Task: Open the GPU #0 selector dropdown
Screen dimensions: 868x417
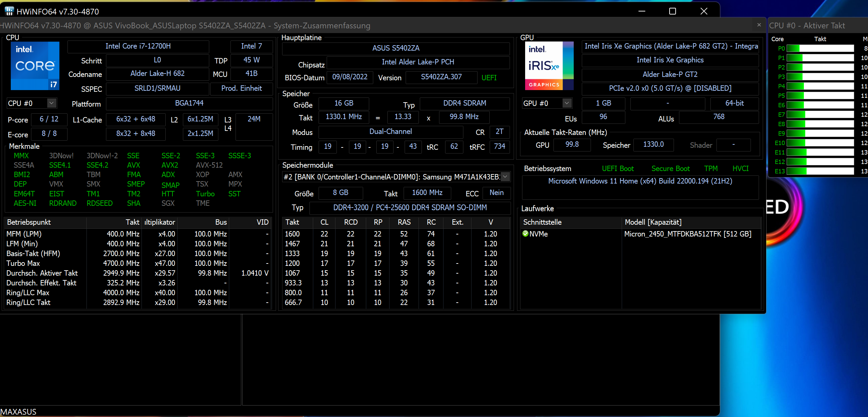Action: click(567, 103)
